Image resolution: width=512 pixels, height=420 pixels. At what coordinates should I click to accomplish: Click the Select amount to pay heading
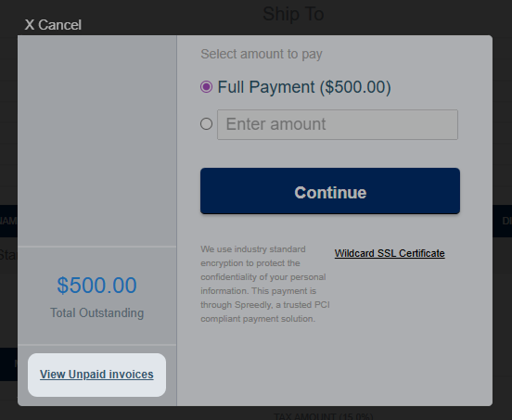click(x=262, y=54)
